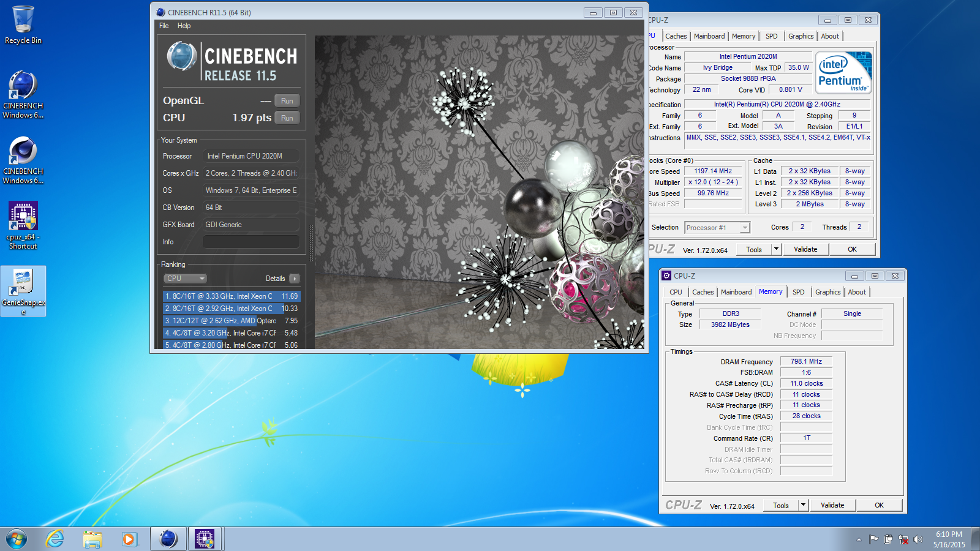980x551 pixels.
Task: Select ranking entry 12C/12T @ 2.62 GHz AMD Opteron
Action: (231, 321)
